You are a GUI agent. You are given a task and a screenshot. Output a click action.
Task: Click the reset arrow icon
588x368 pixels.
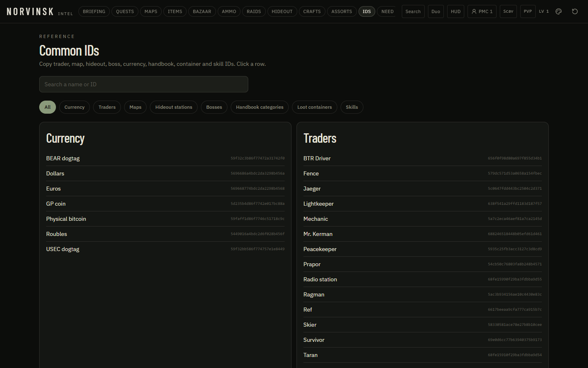pyautogui.click(x=575, y=11)
